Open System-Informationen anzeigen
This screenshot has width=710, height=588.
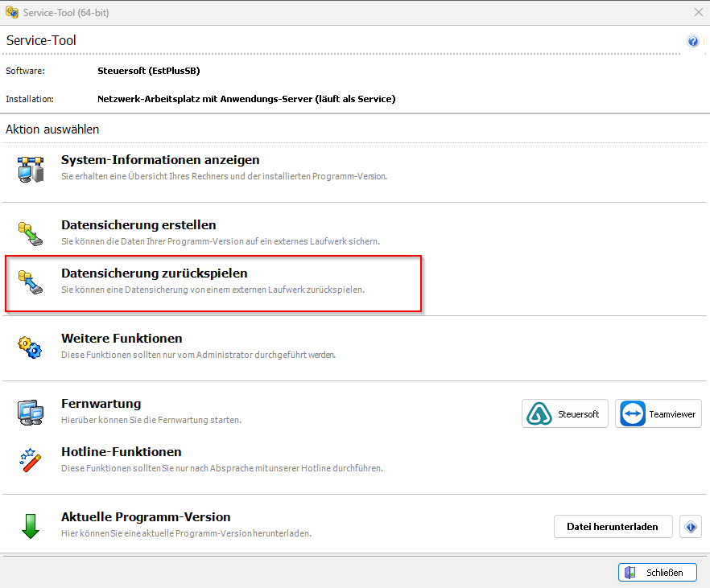coord(160,160)
